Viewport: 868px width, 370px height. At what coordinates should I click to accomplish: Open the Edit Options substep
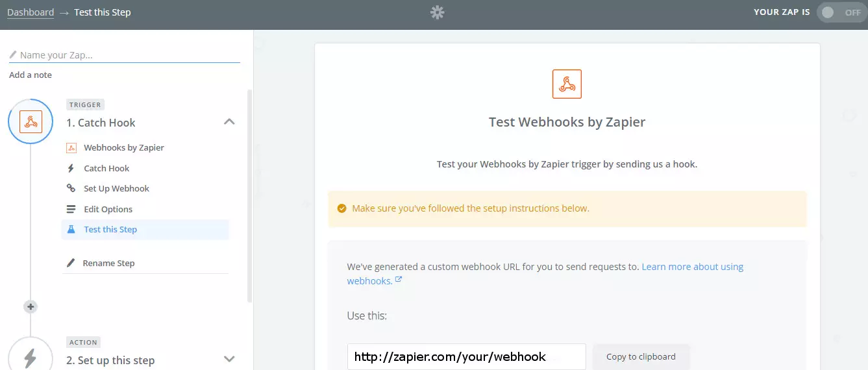tap(108, 209)
